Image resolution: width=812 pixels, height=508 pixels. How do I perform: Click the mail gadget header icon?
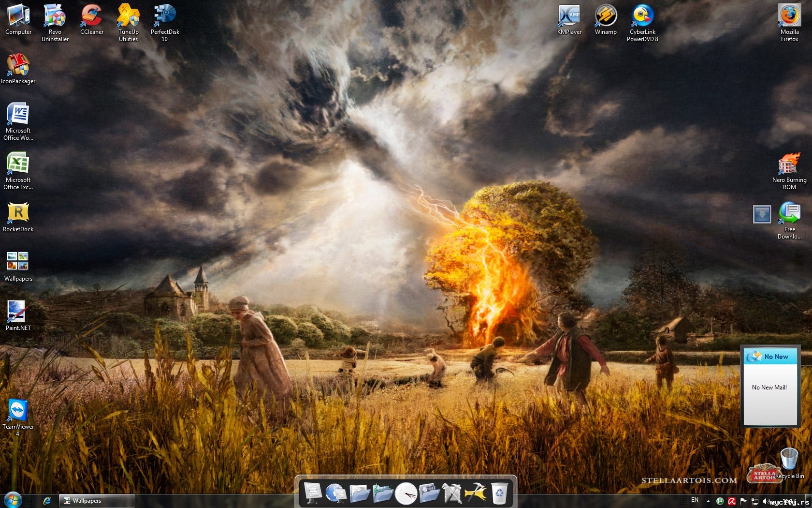pos(754,357)
